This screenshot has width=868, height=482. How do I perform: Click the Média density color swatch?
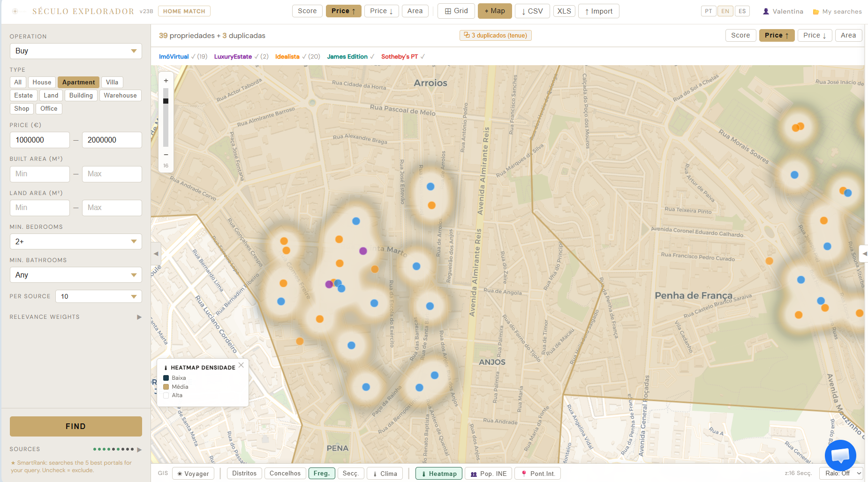166,387
